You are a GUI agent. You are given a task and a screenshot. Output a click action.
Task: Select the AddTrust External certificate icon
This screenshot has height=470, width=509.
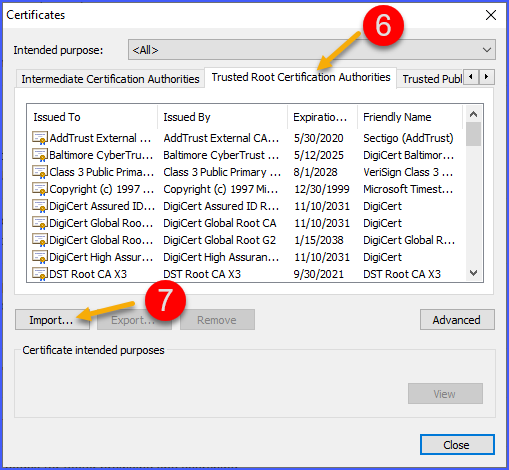point(40,138)
